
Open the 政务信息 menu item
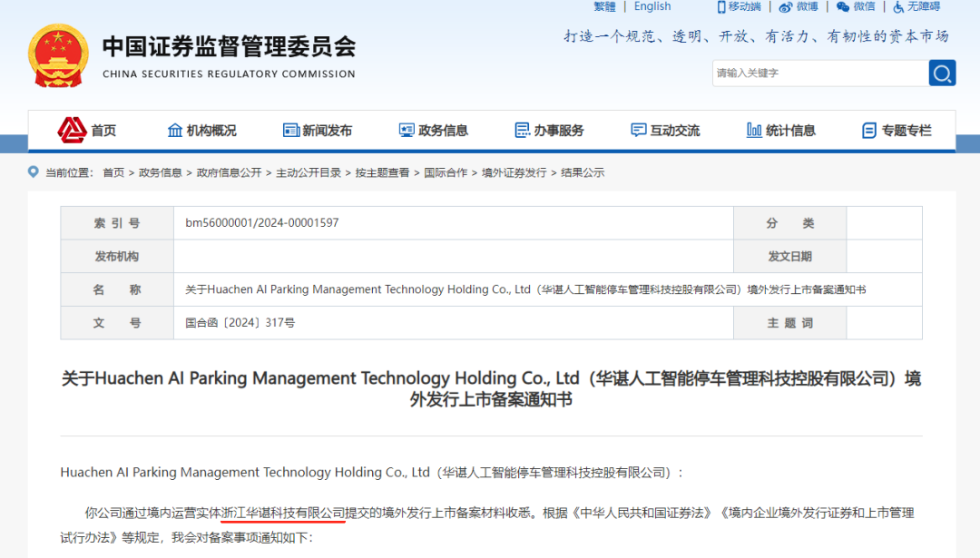pyautogui.click(x=443, y=131)
